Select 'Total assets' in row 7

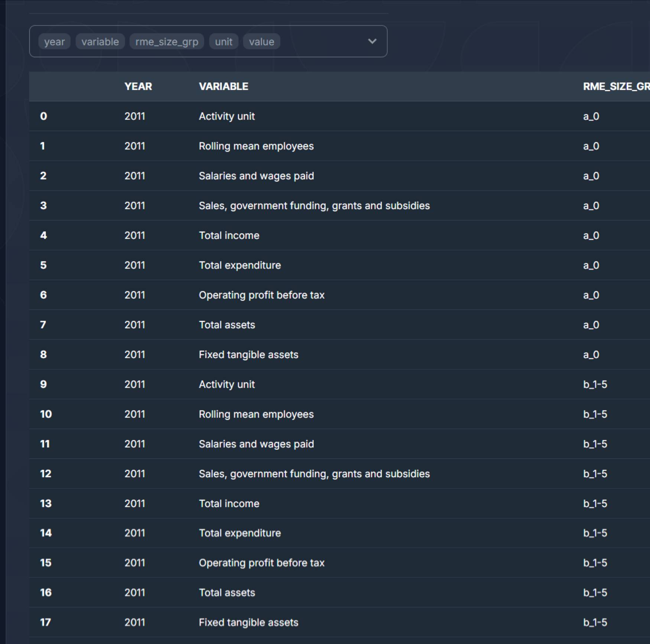pyautogui.click(x=227, y=325)
